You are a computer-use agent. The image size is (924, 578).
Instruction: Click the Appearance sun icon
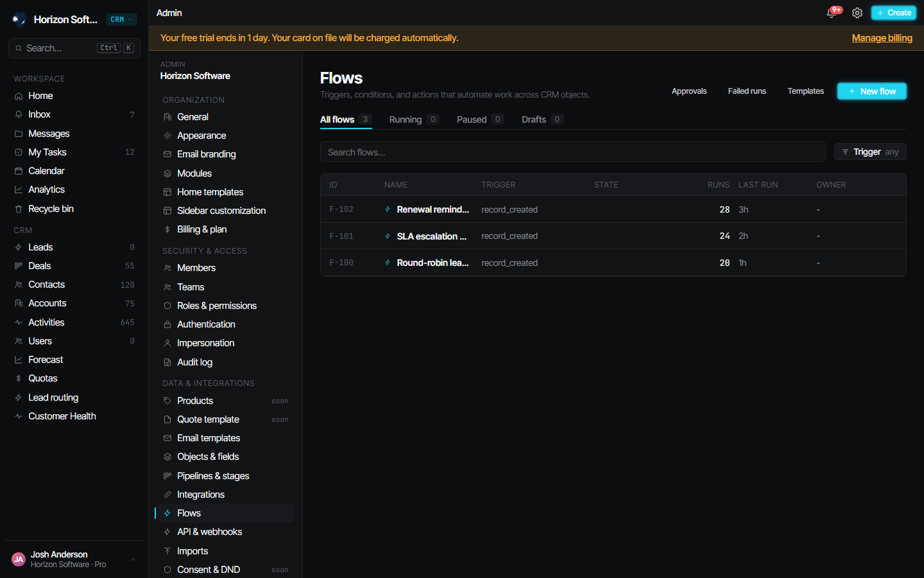(x=167, y=136)
